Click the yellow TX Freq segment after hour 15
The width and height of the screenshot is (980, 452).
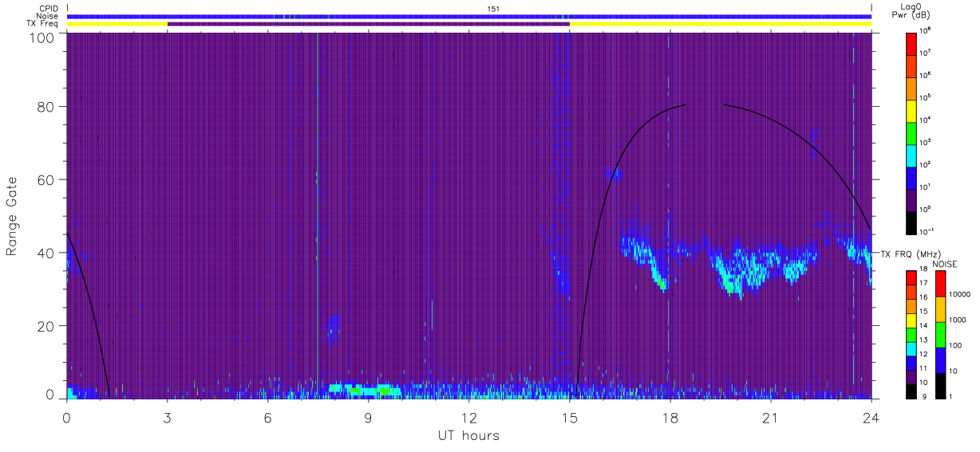[x=721, y=24]
